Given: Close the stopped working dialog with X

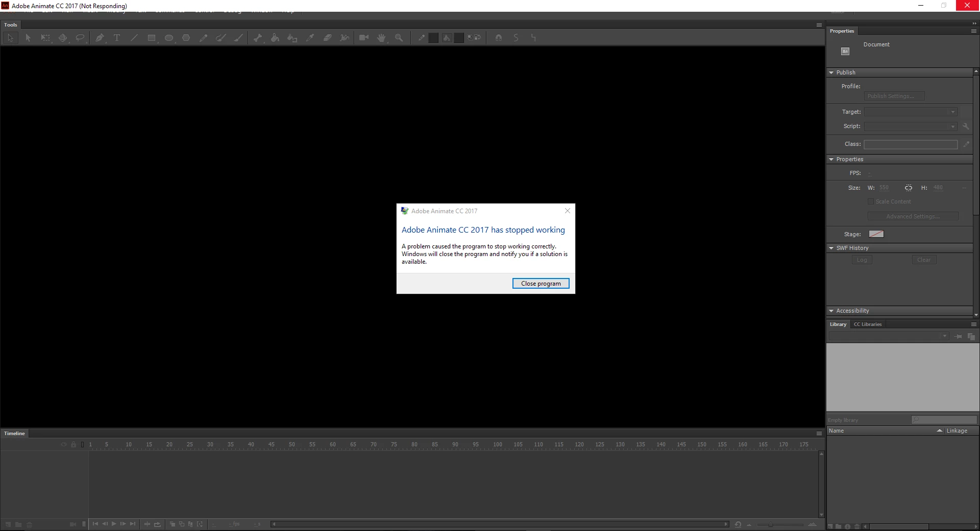Looking at the screenshot, I should tap(568, 211).
